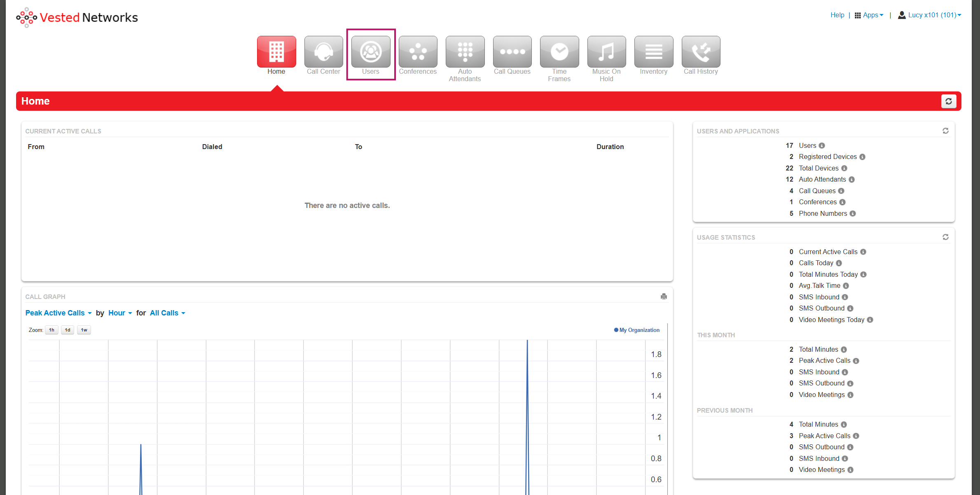Expand the Peak Active Calls dropdown

(58, 313)
